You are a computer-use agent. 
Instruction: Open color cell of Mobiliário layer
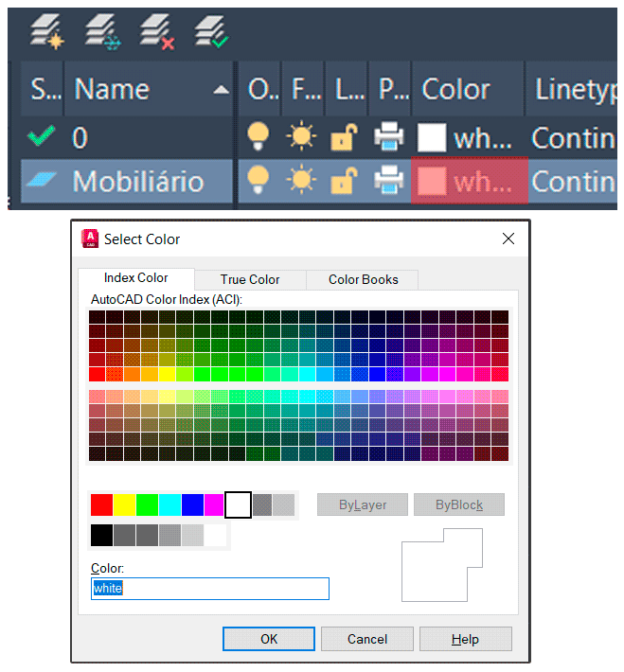pyautogui.click(x=469, y=181)
